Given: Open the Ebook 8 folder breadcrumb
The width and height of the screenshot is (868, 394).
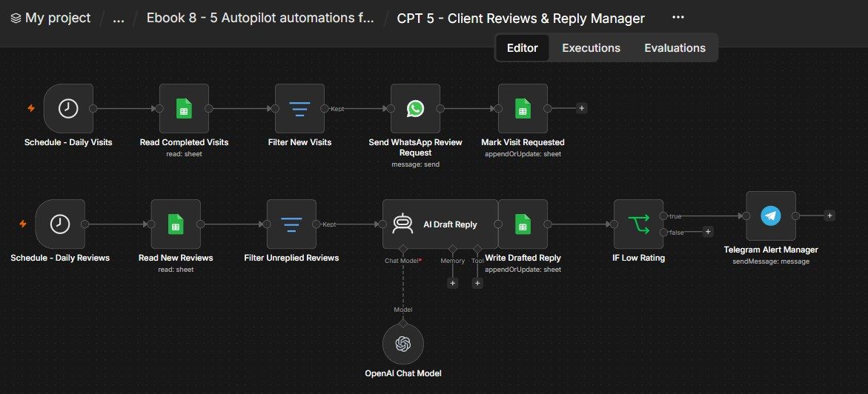Looking at the screenshot, I should pos(260,19).
